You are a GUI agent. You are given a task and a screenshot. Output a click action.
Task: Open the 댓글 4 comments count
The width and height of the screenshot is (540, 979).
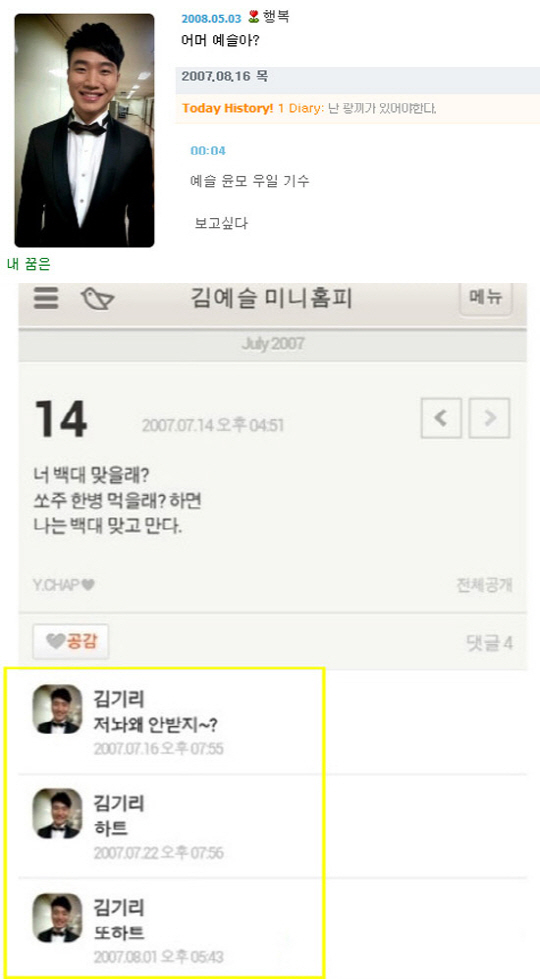point(490,643)
